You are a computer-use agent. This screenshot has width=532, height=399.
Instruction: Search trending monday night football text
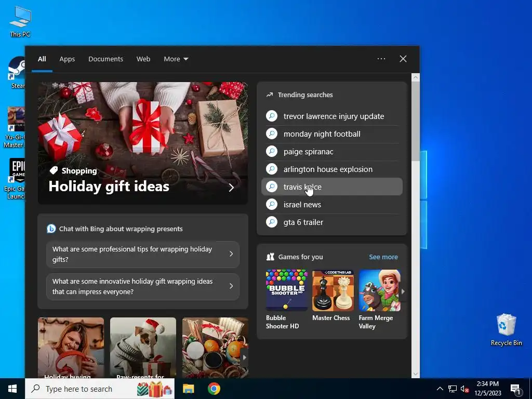322,134
